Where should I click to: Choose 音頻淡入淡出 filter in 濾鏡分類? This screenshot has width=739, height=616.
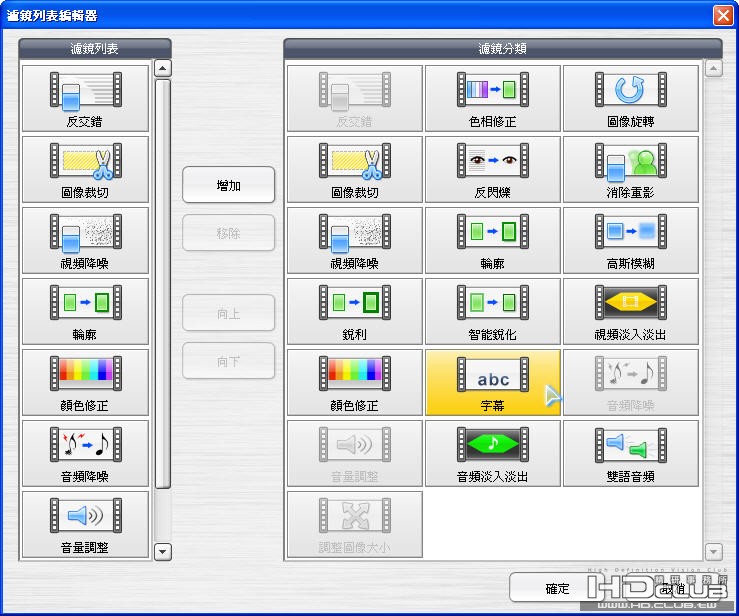coord(493,453)
